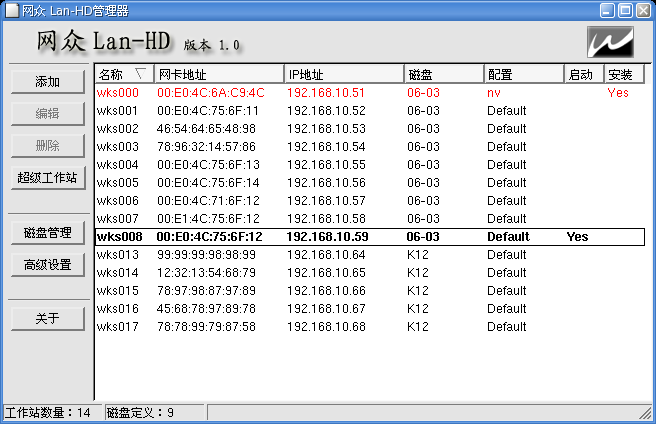Click K12 disk cell for wks013
Viewport: 656px width, 424px height.
point(418,255)
